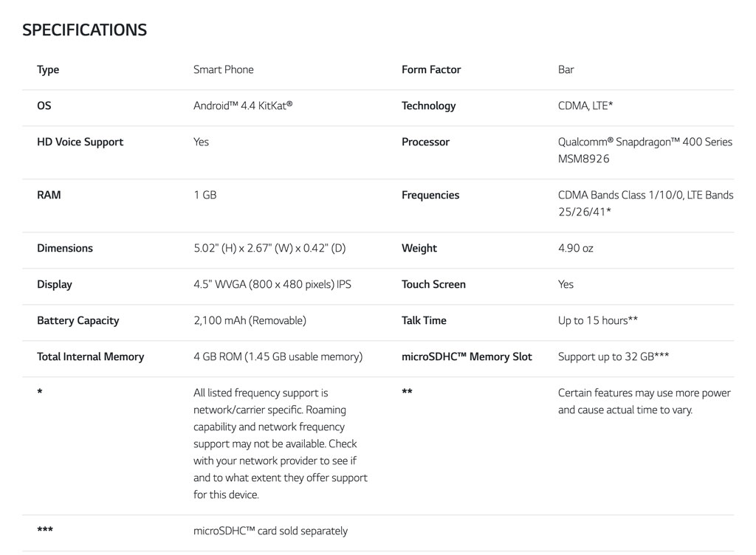This screenshot has width=756, height=555.
Task: Click the Talk Time label
Action: tap(424, 321)
